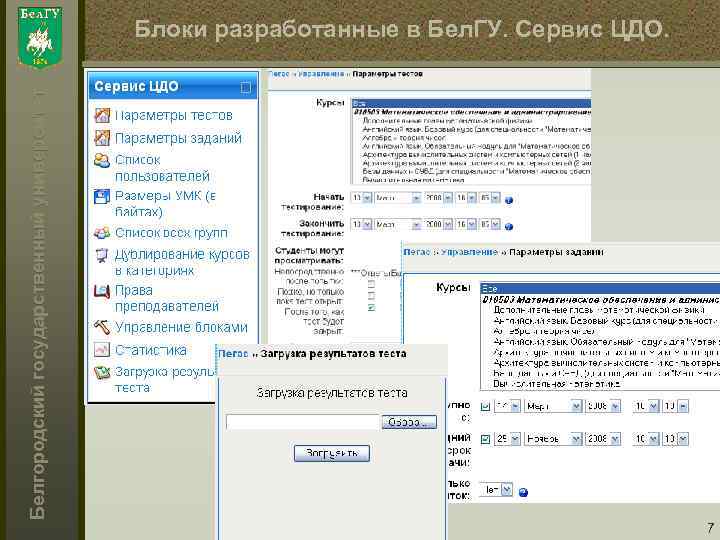This screenshot has width=720, height=540.
Task: Click the Статистика chart icon
Action: [102, 350]
